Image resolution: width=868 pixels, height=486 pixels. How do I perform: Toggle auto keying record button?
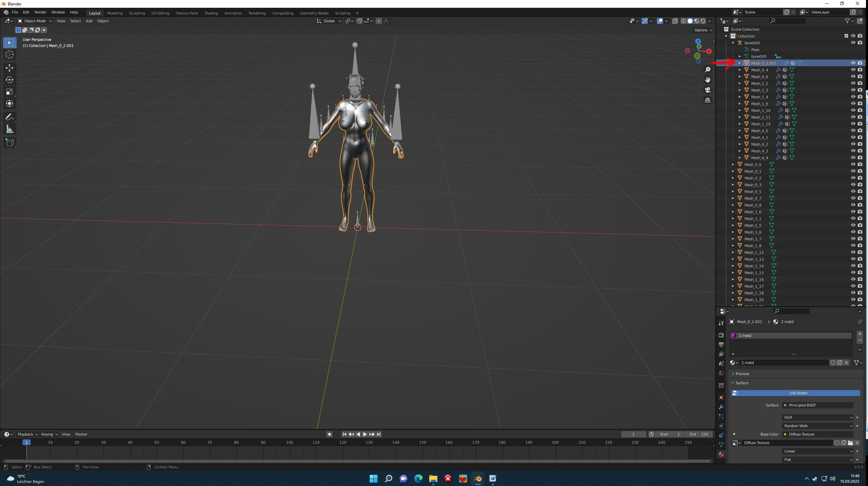[329, 434]
